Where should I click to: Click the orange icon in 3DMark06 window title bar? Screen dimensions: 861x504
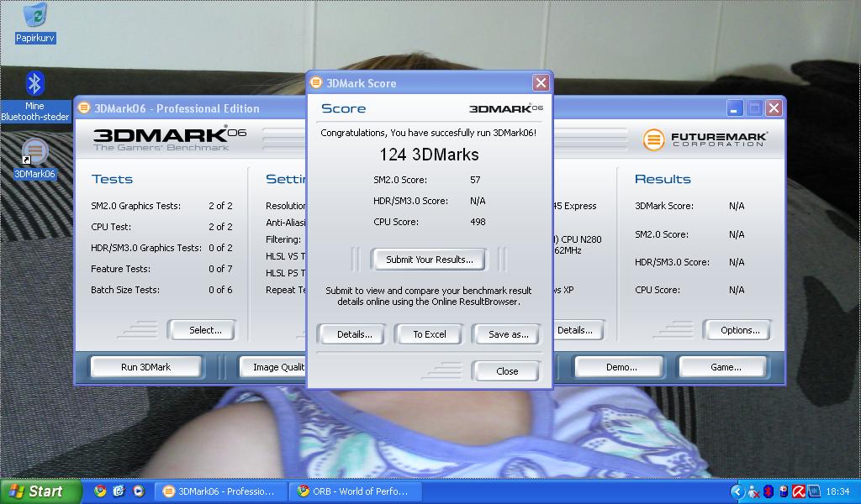click(x=83, y=108)
